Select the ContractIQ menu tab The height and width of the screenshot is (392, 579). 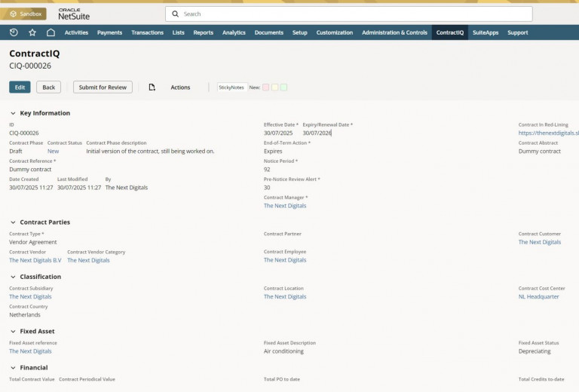pos(450,32)
